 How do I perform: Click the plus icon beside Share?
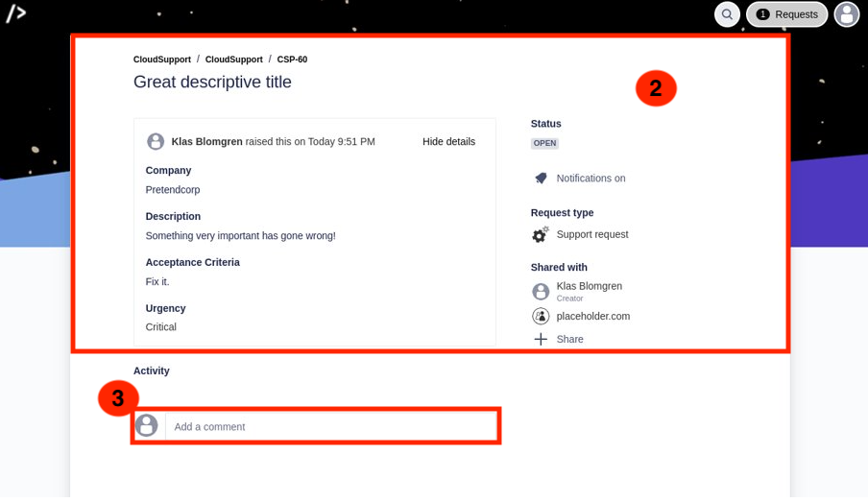pyautogui.click(x=541, y=340)
